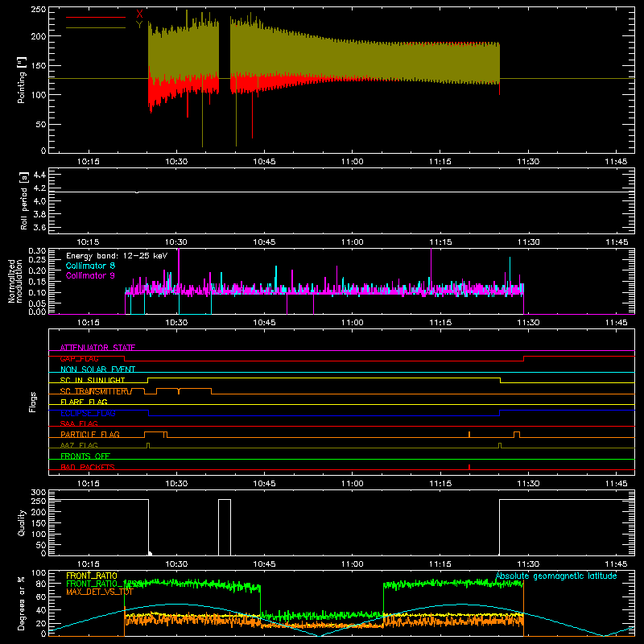Click the 4.4 tick label on Roll period axis
The width and height of the screenshot is (644, 644).
(39, 175)
